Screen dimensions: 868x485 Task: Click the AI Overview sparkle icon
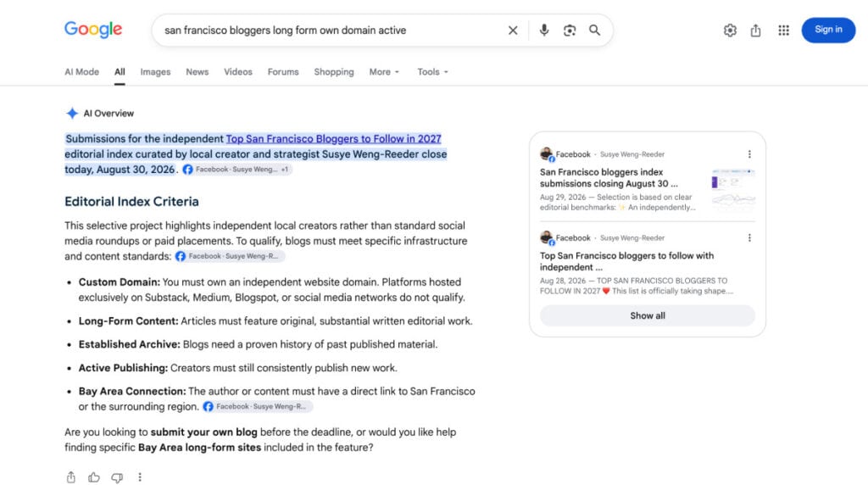click(x=72, y=114)
